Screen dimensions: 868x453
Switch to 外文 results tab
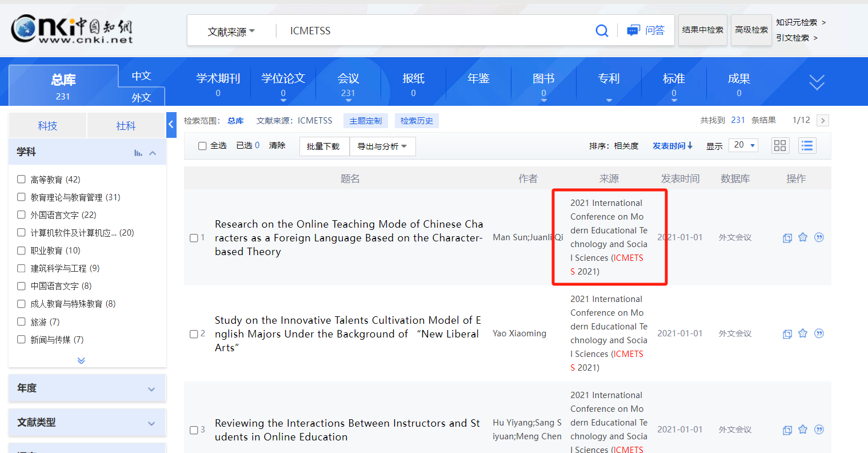(141, 97)
